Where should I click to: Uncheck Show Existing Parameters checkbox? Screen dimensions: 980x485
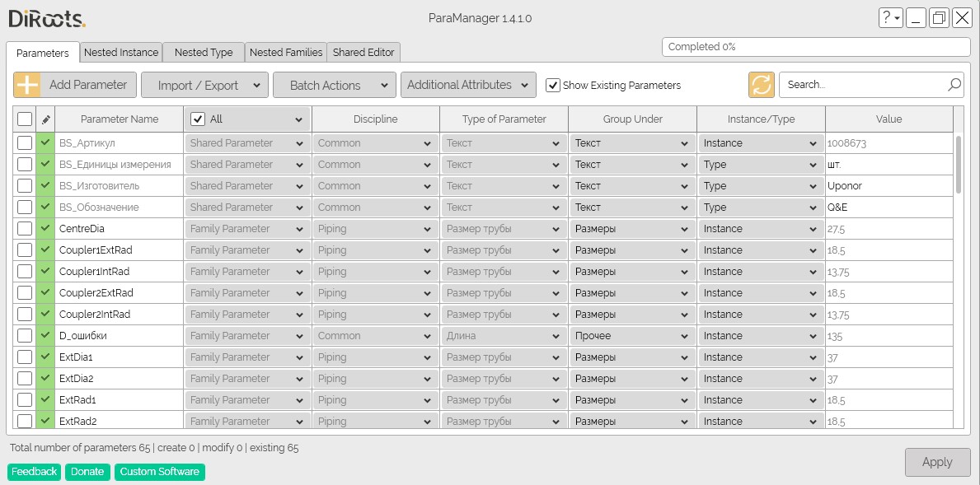click(553, 86)
